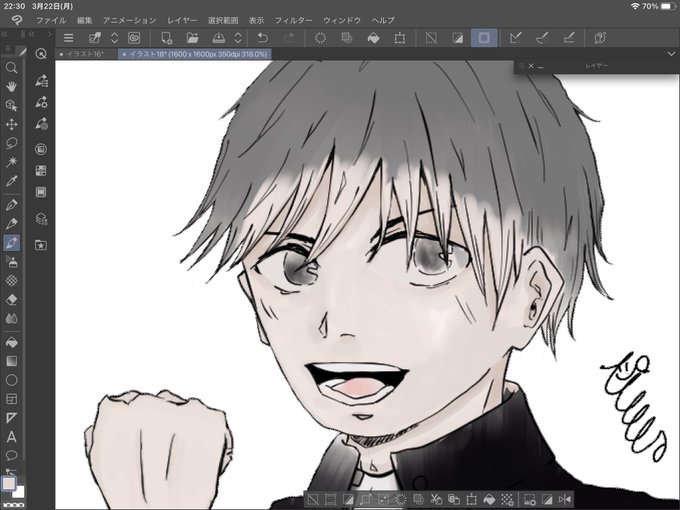680x510 pixels.
Task: Click the Redo arrow
Action: pyautogui.click(x=288, y=38)
